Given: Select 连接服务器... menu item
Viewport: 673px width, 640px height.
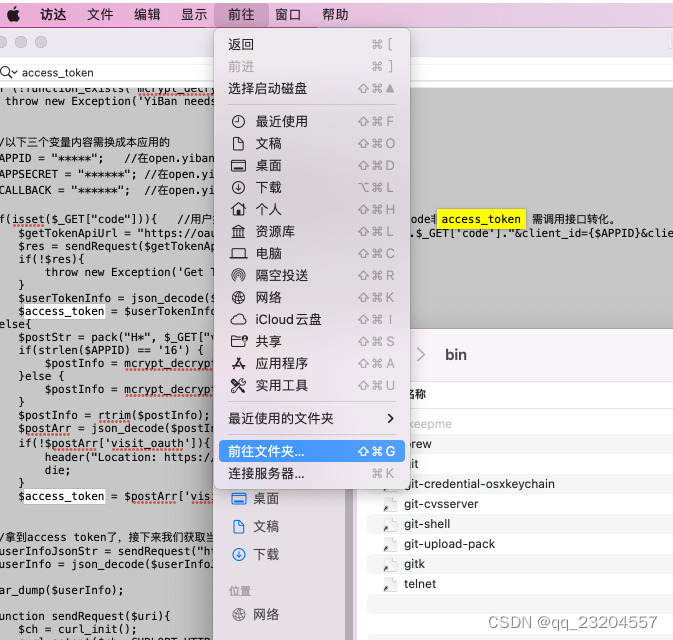Looking at the screenshot, I should (x=312, y=474).
